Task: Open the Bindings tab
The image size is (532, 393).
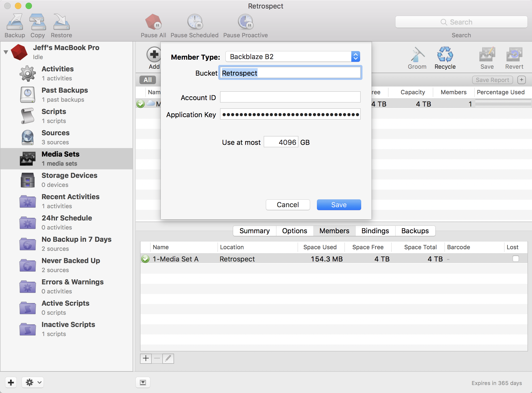Action: point(375,231)
